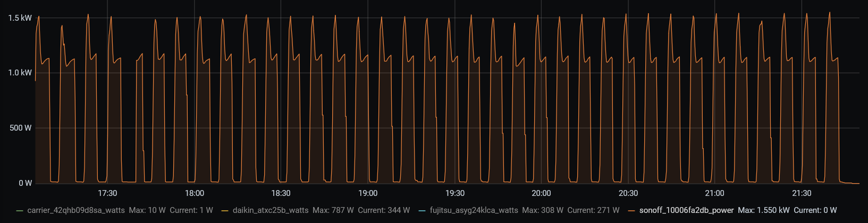This screenshot has height=223, width=868.
Task: Click the sonoff 'Current: 0 W' value
Action: (815, 210)
